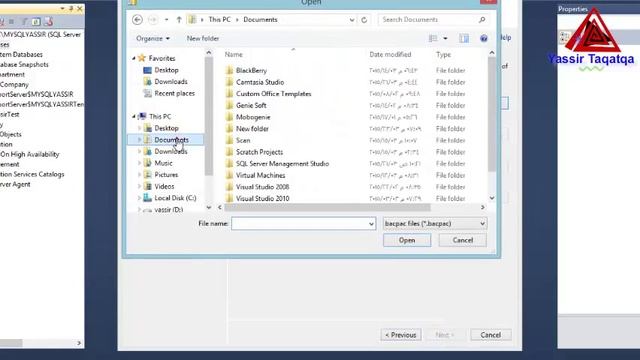Image resolution: width=640 pixels, height=360 pixels.
Task: Click the horizontal scrollbar right arrow
Action: [482, 207]
